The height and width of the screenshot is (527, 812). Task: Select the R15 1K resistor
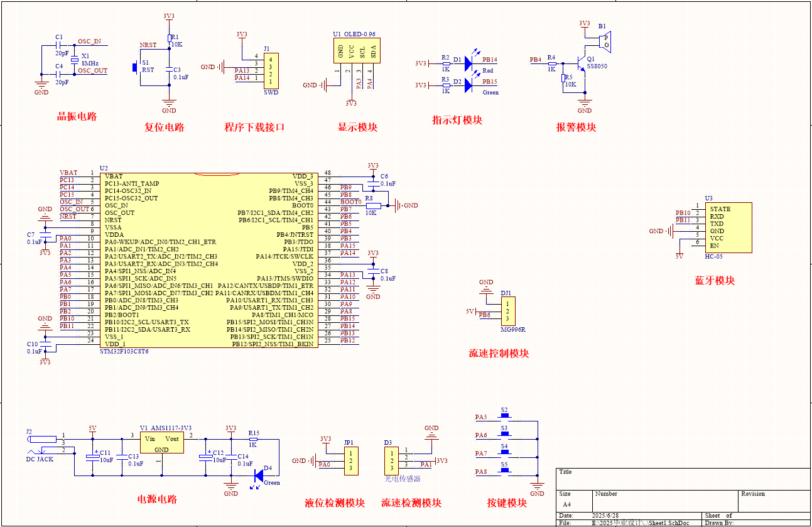254,439
